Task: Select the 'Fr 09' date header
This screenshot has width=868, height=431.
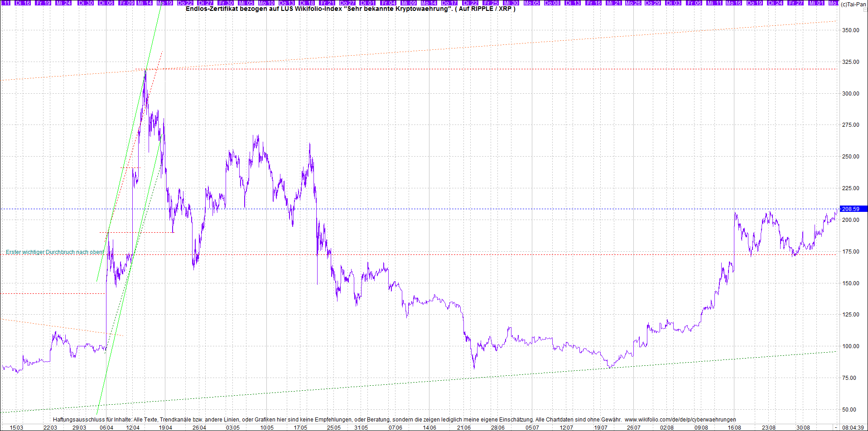Action: (x=126, y=3)
